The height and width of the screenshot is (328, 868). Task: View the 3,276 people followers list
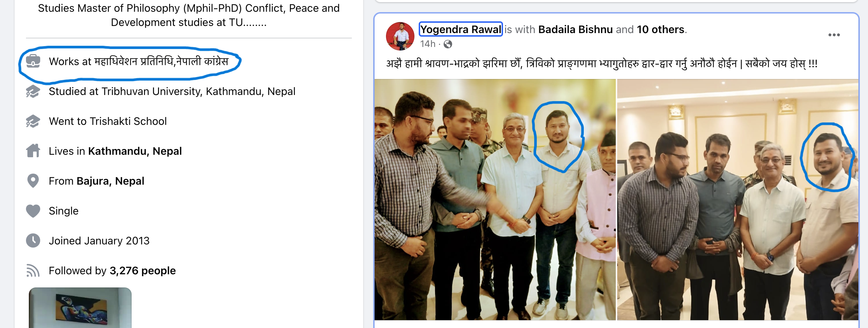(143, 271)
